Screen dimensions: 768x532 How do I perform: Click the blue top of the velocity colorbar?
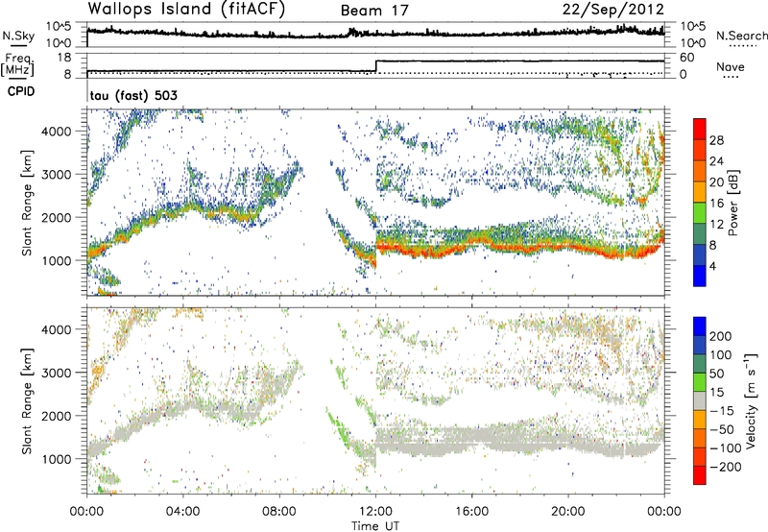[x=700, y=326]
